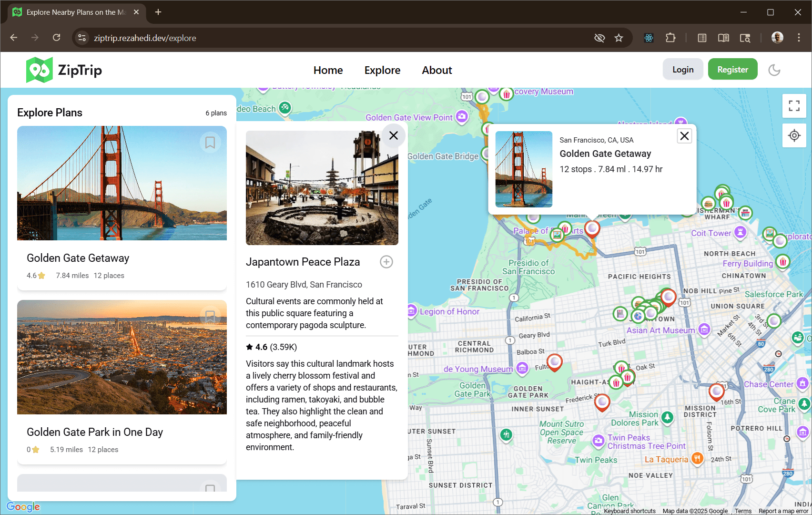Center the map on your location
Viewport: 812px width, 515px height.
(x=794, y=135)
